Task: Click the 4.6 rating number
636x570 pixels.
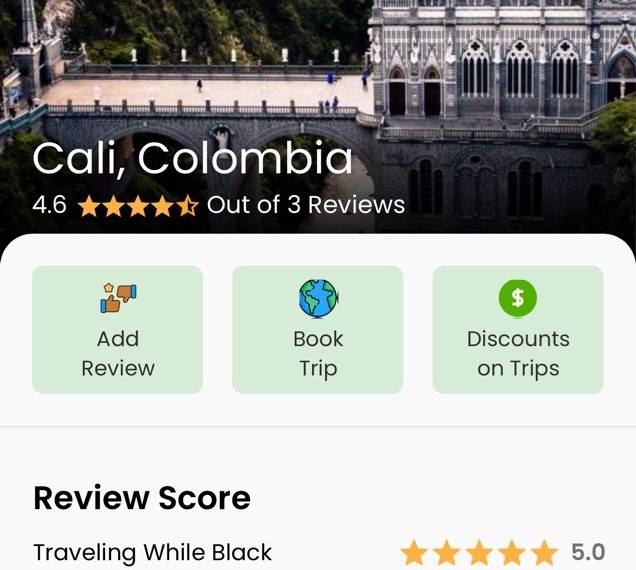Action: [x=49, y=204]
